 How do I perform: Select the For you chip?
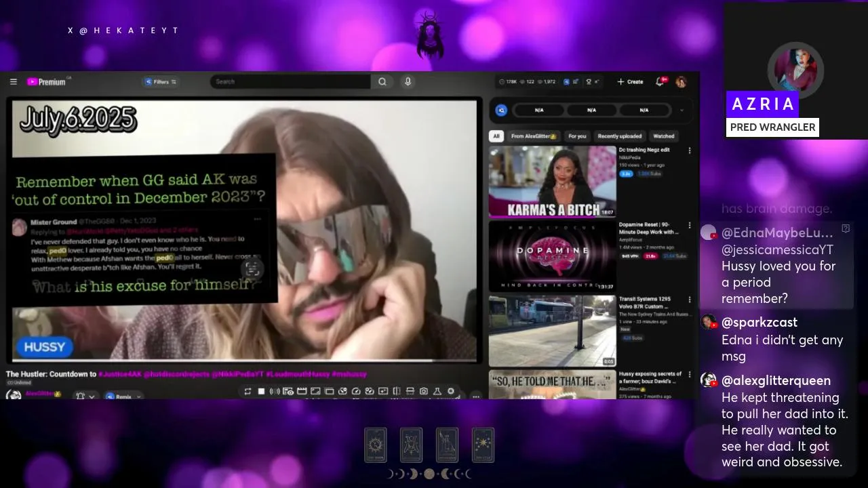(577, 136)
